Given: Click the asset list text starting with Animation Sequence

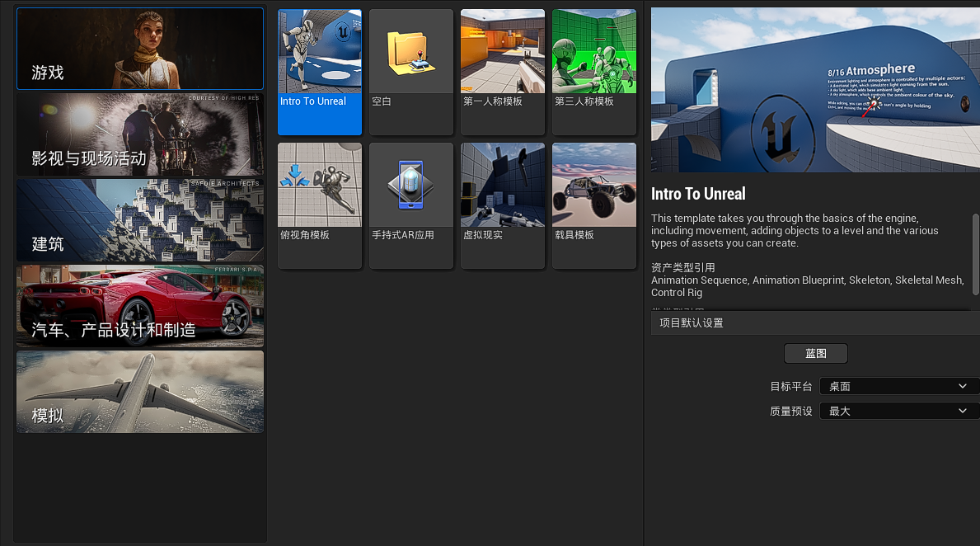Looking at the screenshot, I should (808, 286).
